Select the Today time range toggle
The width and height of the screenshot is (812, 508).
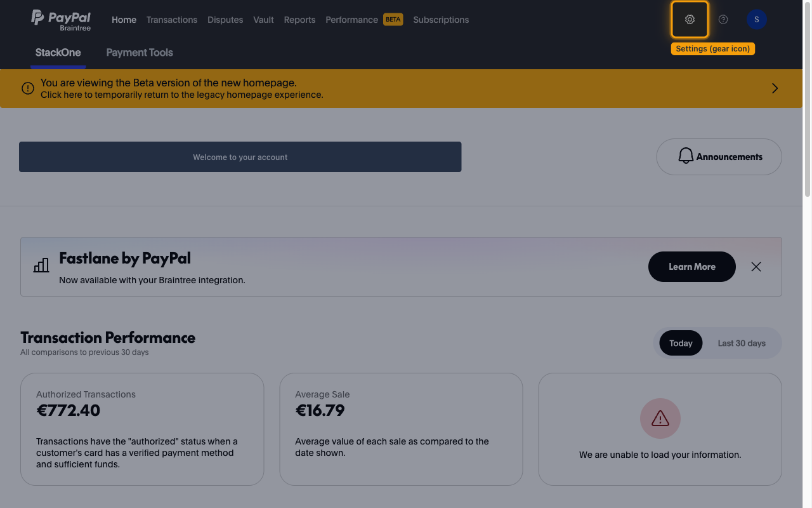681,344
